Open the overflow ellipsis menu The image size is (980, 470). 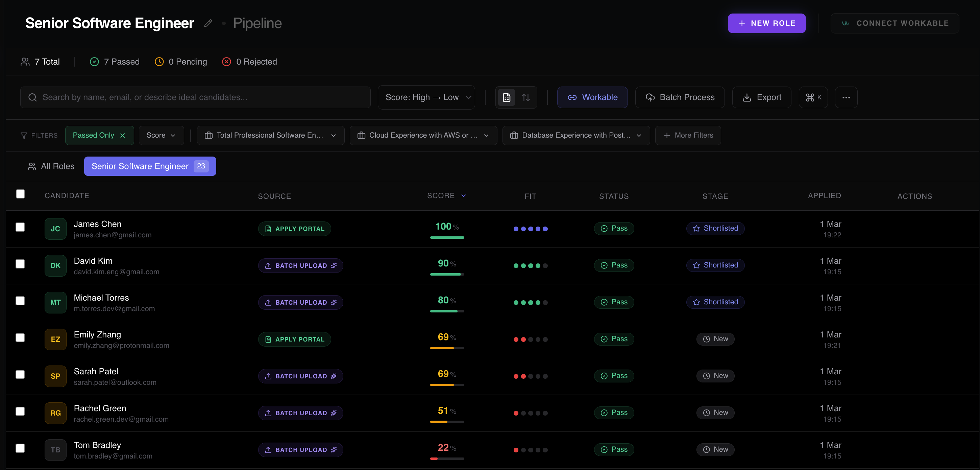point(846,97)
